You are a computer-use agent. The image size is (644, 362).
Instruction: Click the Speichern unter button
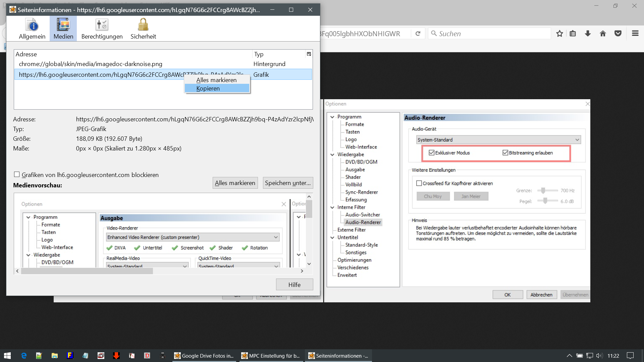[x=288, y=183]
